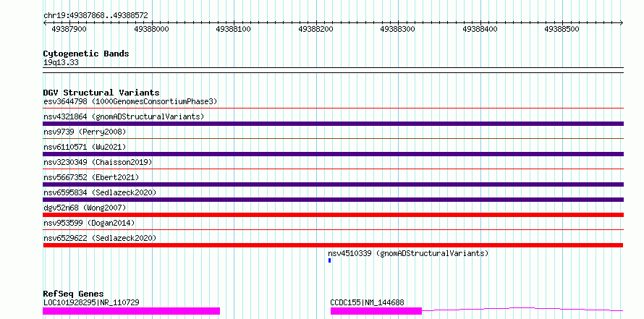
Task: Click the right arrowhead of the coordinate ruler
Action: pyautogui.click(x=622, y=23)
